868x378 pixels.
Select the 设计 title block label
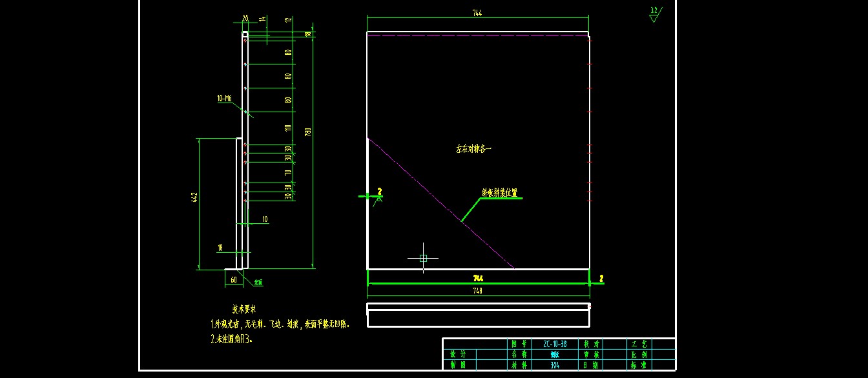(x=458, y=354)
